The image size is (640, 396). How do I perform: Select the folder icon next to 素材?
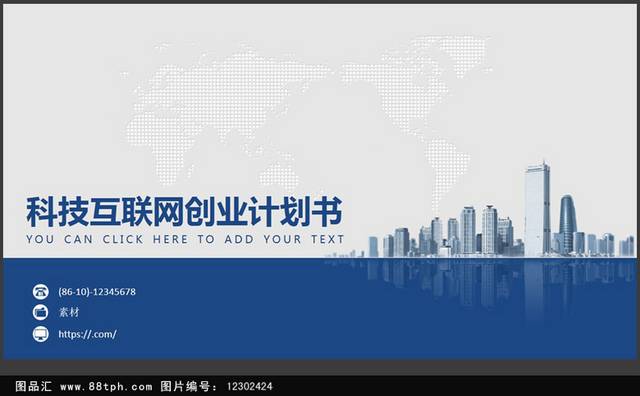(x=40, y=312)
